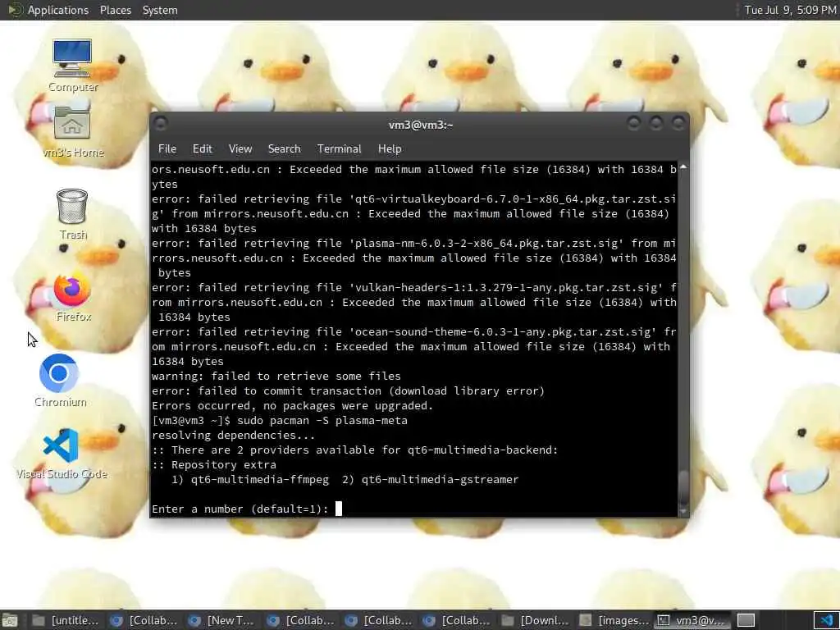
Task: Open the View menu in terminal
Action: pyautogui.click(x=240, y=149)
